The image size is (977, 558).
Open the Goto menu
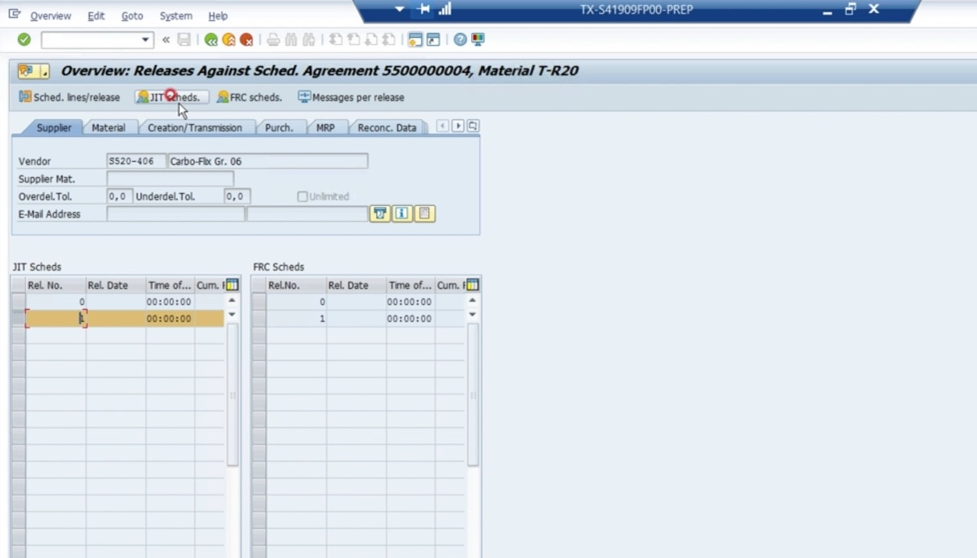132,16
